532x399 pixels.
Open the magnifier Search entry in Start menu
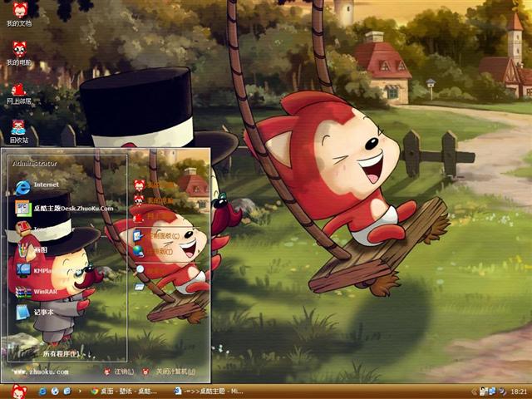150,270
